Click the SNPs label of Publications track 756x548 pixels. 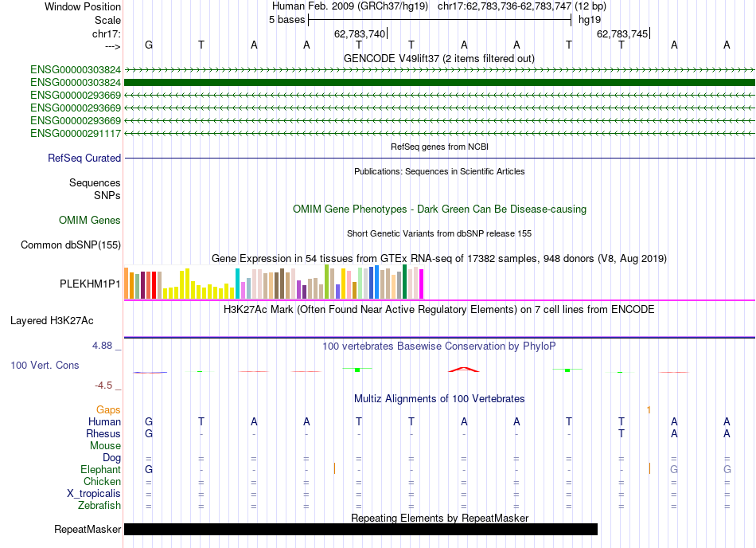tap(107, 195)
